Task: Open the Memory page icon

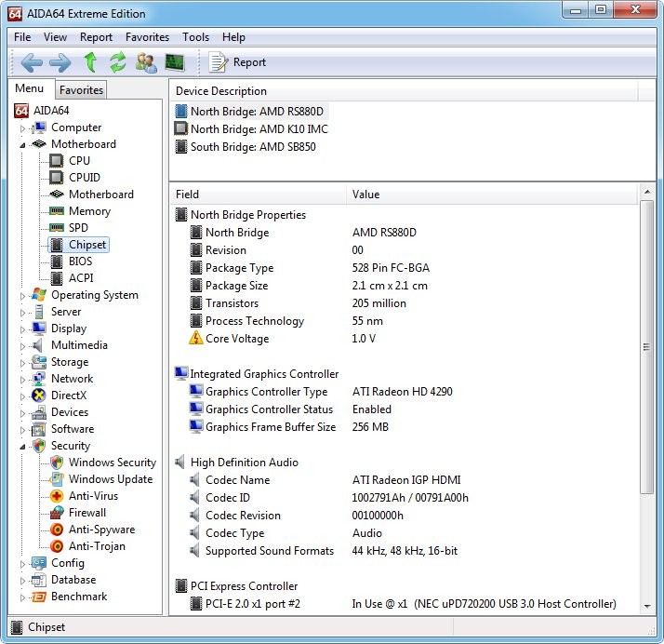Action: 57,211
